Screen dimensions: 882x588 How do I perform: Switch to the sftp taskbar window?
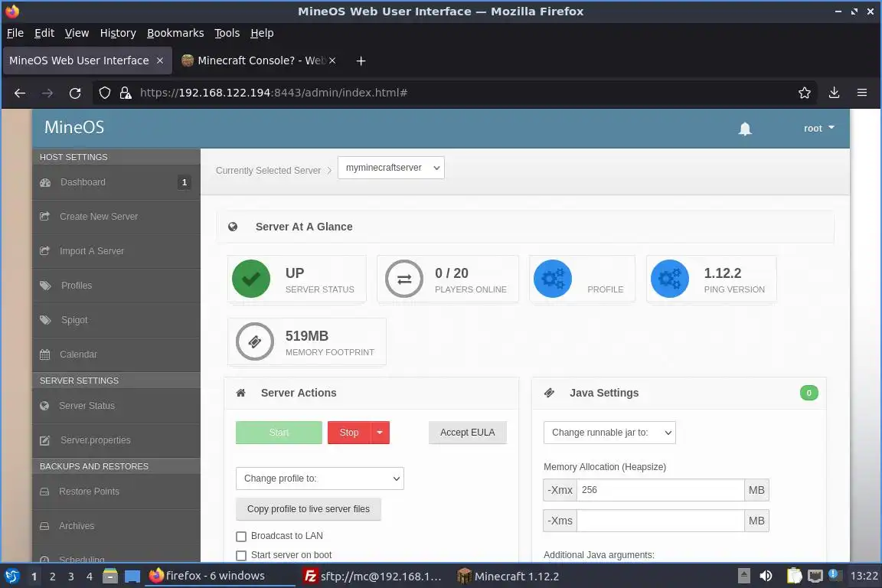(x=372, y=576)
